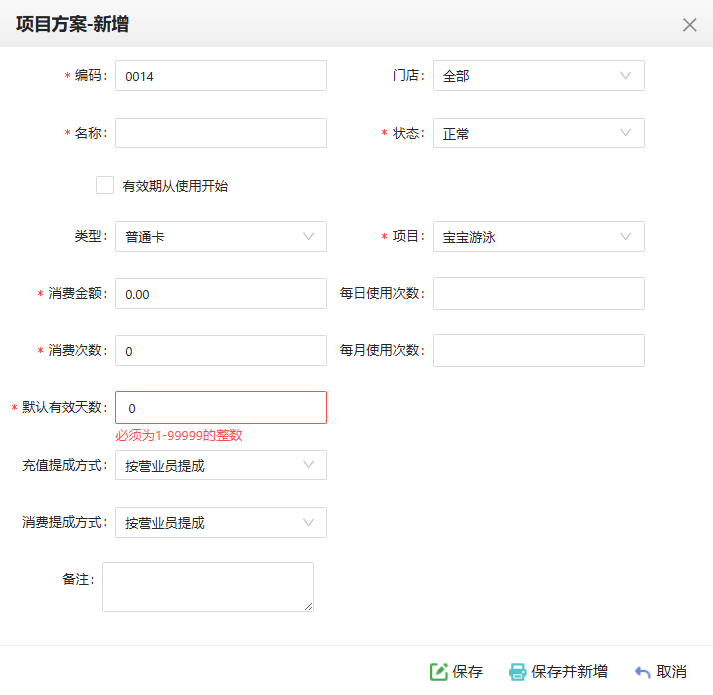This screenshot has height=695, width=713.
Task: Click inside the 备注 text area
Action: [207, 586]
